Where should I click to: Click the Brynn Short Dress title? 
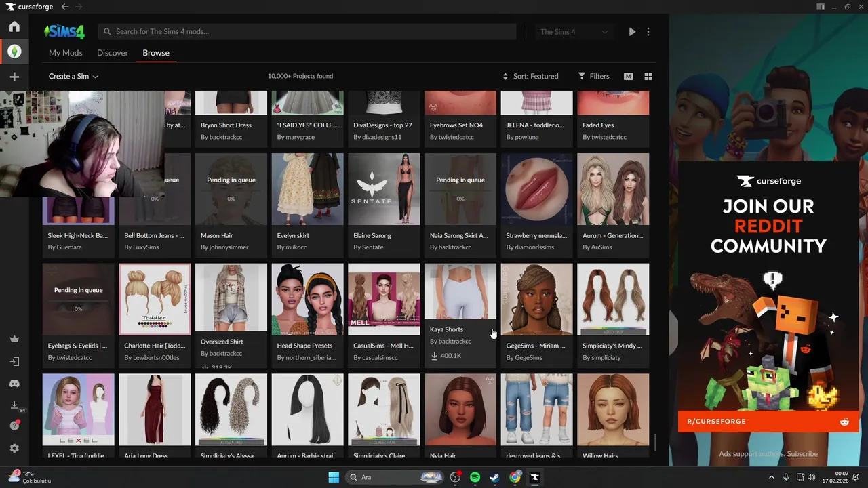tap(226, 125)
